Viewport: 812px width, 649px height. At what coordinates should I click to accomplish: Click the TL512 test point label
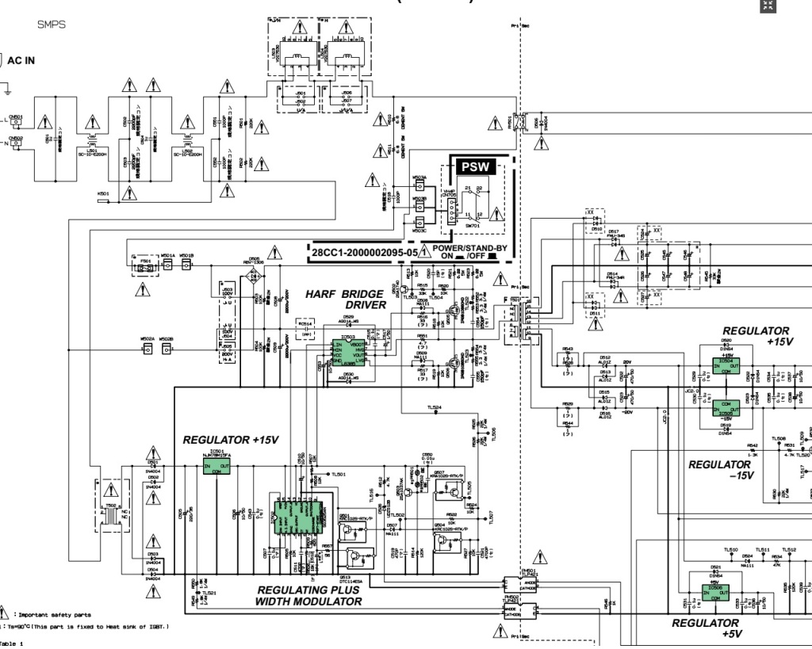point(789,550)
